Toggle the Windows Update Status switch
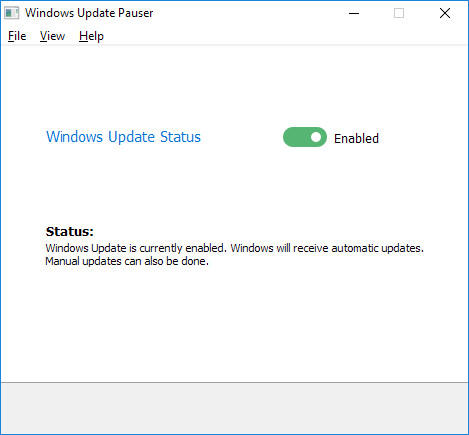 coord(305,137)
